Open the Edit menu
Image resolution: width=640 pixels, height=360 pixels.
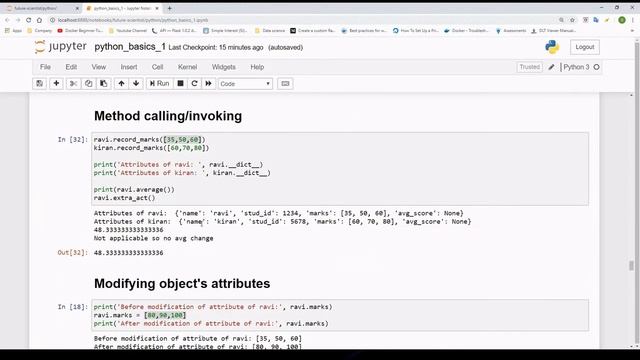tap(71, 67)
